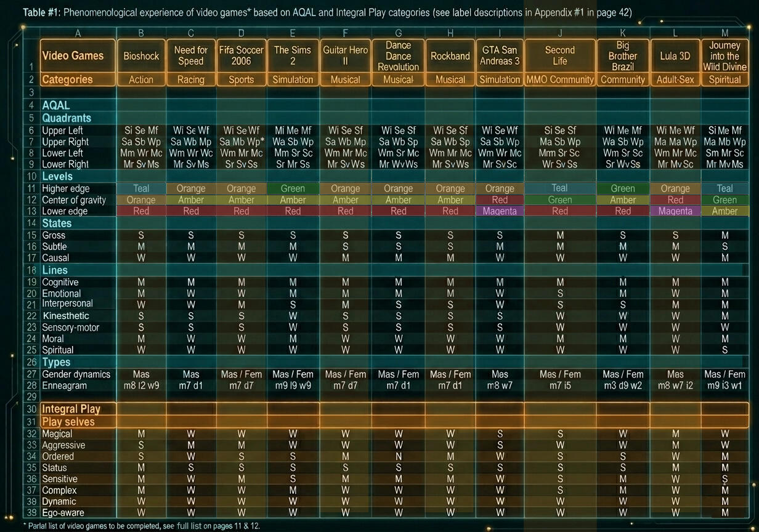Image resolution: width=759 pixels, height=532 pixels.
Task: Select column letter G header
Action: pyautogui.click(x=399, y=33)
